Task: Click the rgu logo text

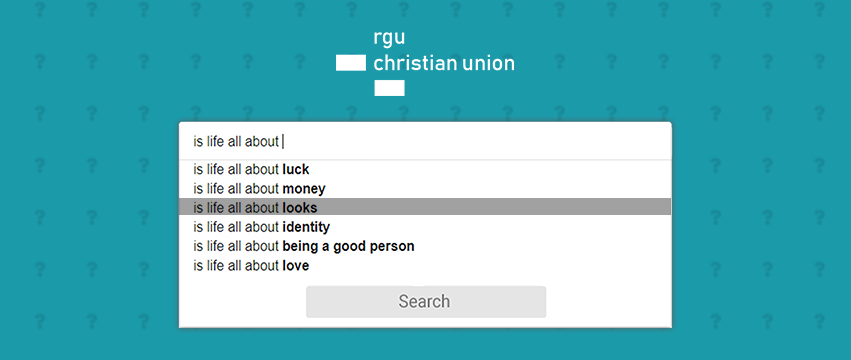Action: (x=389, y=39)
